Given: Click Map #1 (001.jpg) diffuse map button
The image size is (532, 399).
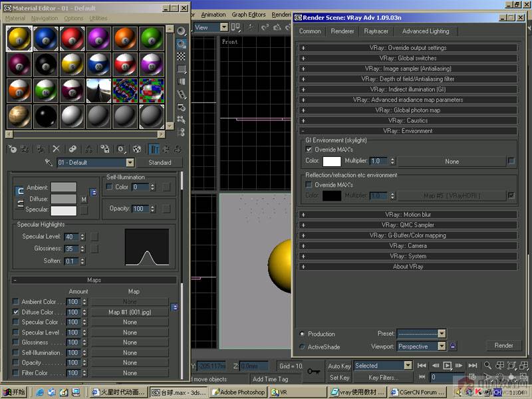Looking at the screenshot, I should click(130, 312).
